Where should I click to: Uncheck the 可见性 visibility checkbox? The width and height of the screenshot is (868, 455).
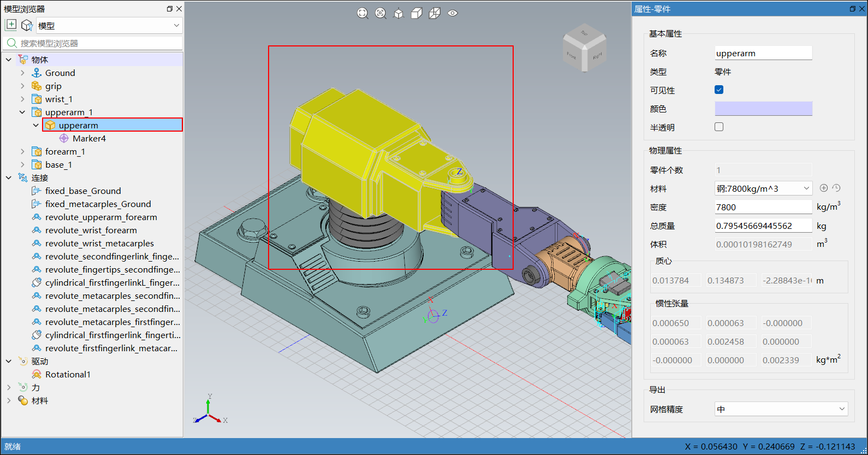click(x=719, y=90)
